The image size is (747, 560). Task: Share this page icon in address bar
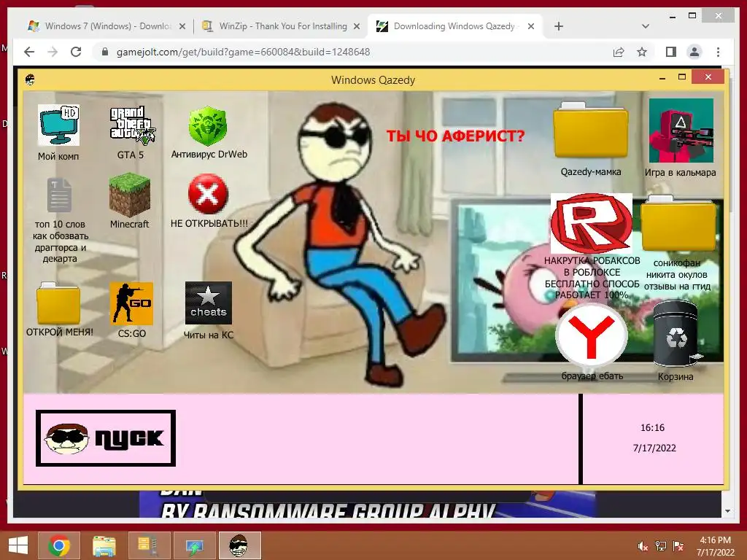pos(619,52)
